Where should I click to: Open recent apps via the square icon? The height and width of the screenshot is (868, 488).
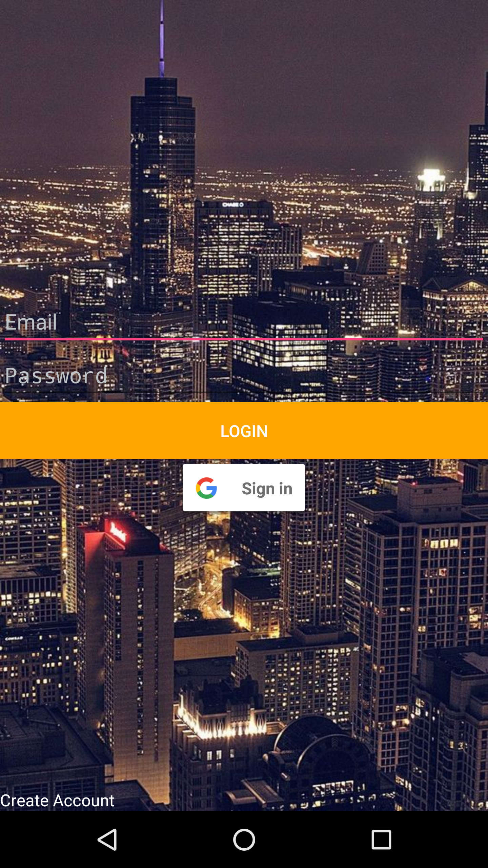click(381, 840)
